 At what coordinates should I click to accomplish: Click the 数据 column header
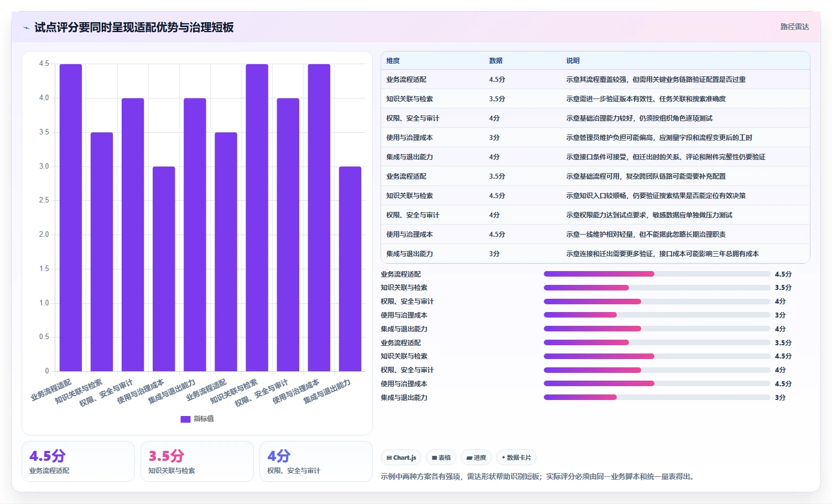[x=496, y=61]
